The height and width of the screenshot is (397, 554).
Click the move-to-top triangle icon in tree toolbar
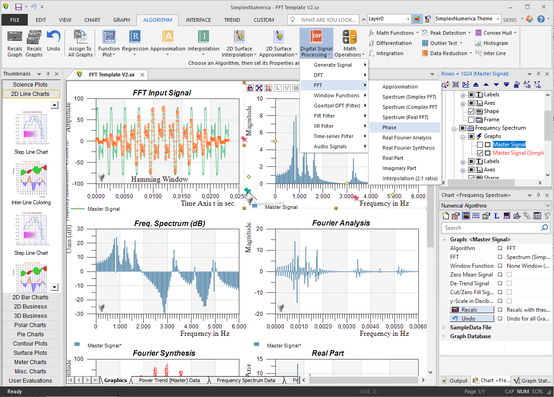476,84
